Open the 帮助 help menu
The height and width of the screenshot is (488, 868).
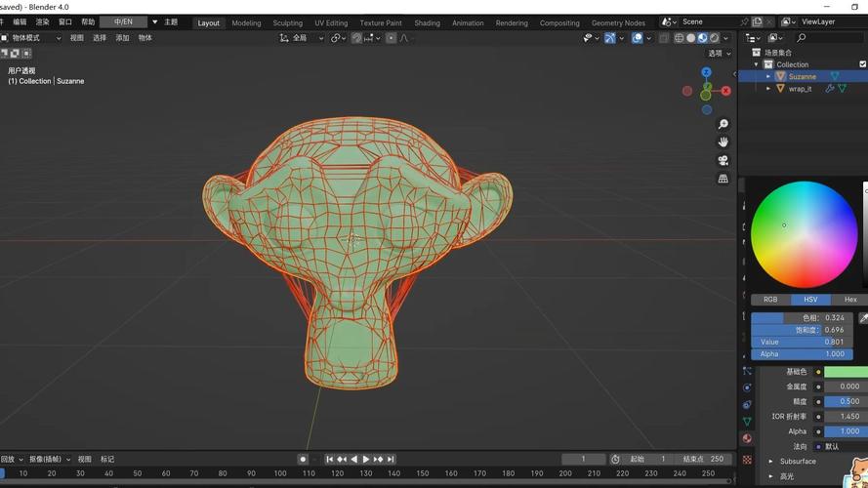(88, 21)
